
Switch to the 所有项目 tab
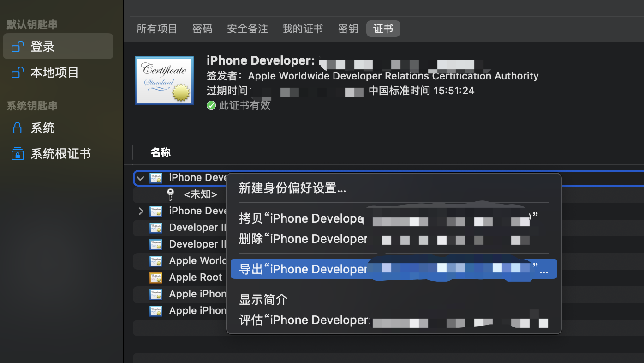coord(157,29)
